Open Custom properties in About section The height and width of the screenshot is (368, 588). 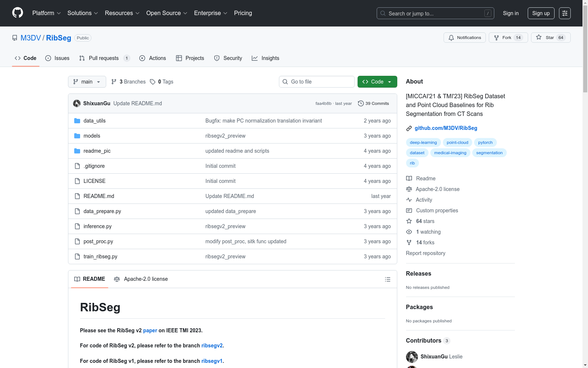pyautogui.click(x=437, y=210)
